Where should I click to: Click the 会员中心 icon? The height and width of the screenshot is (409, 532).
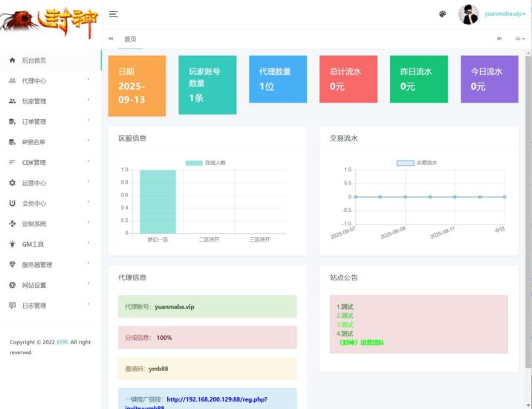12,203
